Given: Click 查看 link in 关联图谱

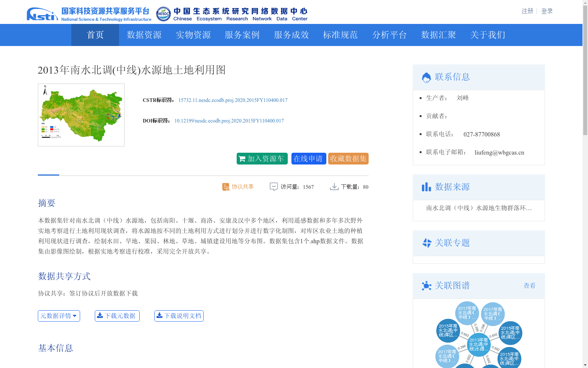Looking at the screenshot, I should click(530, 286).
